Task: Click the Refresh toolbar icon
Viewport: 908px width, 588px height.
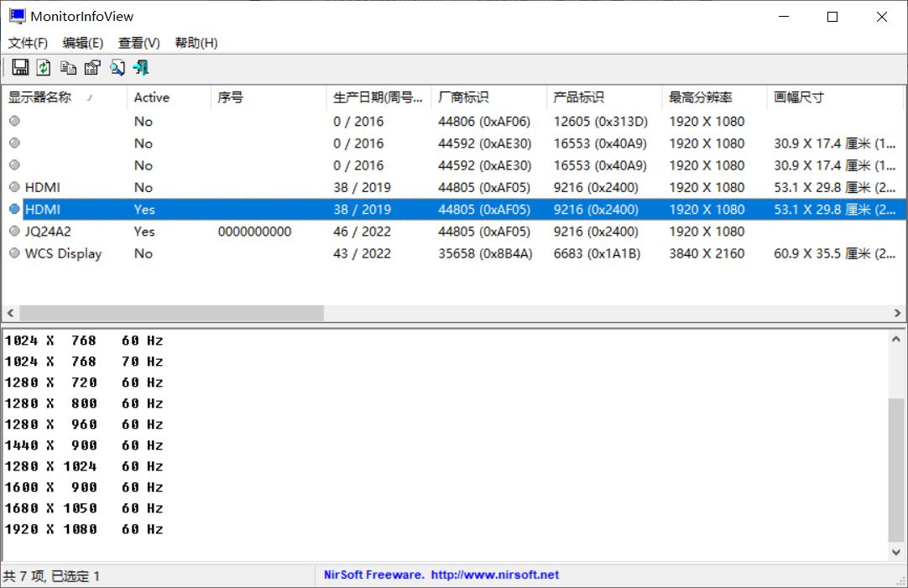Action: tap(43, 67)
